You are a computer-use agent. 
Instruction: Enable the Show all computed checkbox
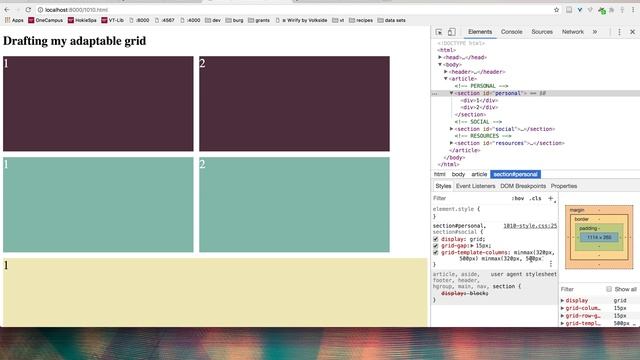609,289
